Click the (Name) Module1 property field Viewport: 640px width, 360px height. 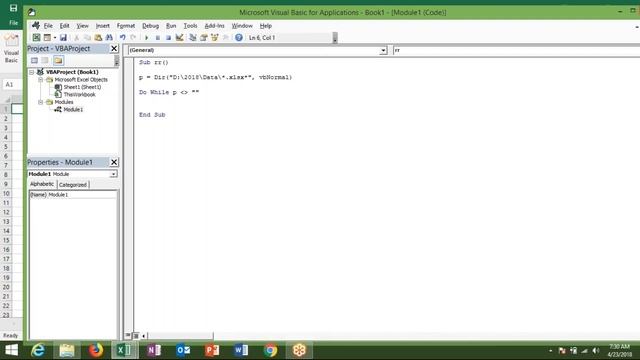pos(73,195)
